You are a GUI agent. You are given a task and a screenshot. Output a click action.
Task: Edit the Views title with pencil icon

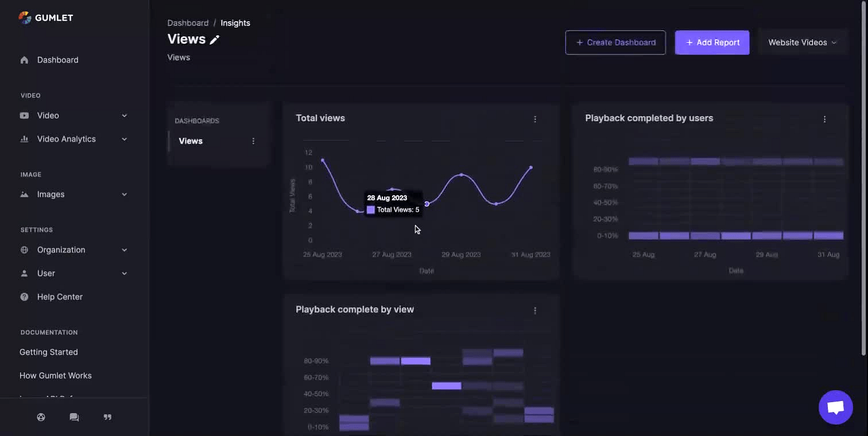tap(214, 40)
